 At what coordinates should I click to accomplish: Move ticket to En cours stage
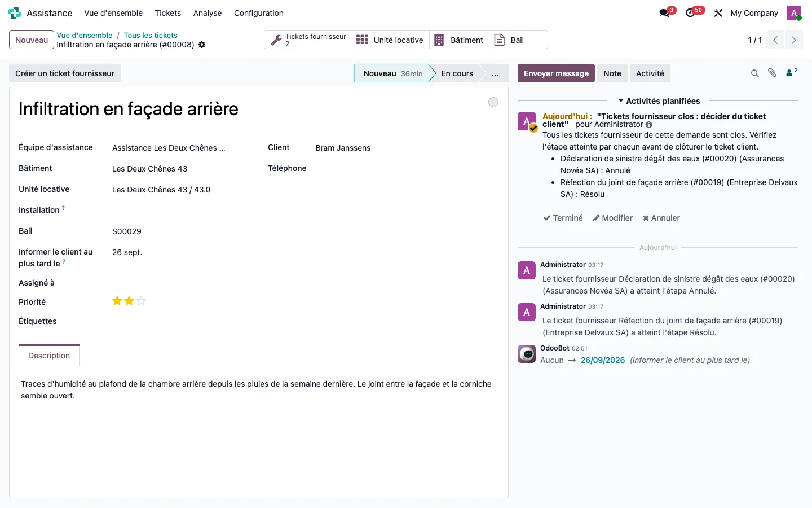457,73
